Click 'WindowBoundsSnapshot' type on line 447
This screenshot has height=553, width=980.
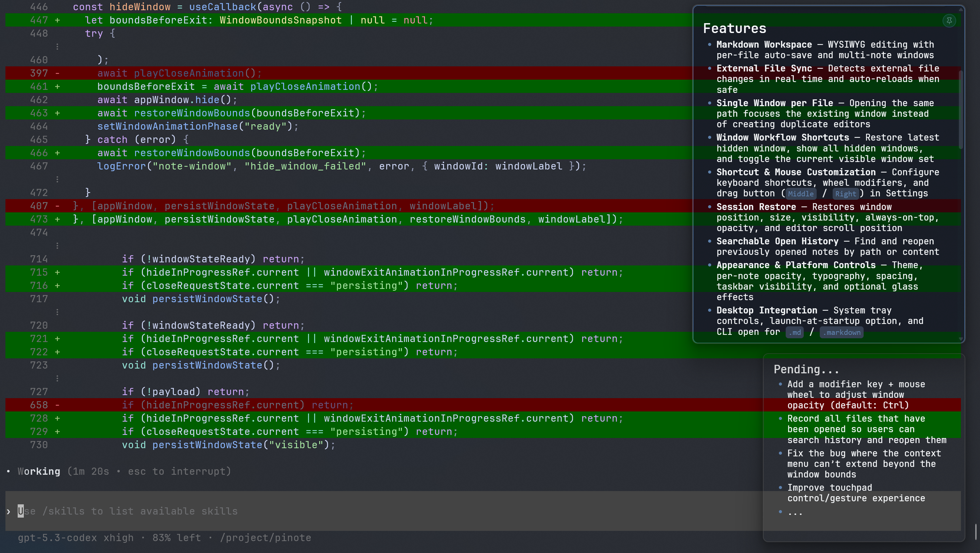click(280, 20)
